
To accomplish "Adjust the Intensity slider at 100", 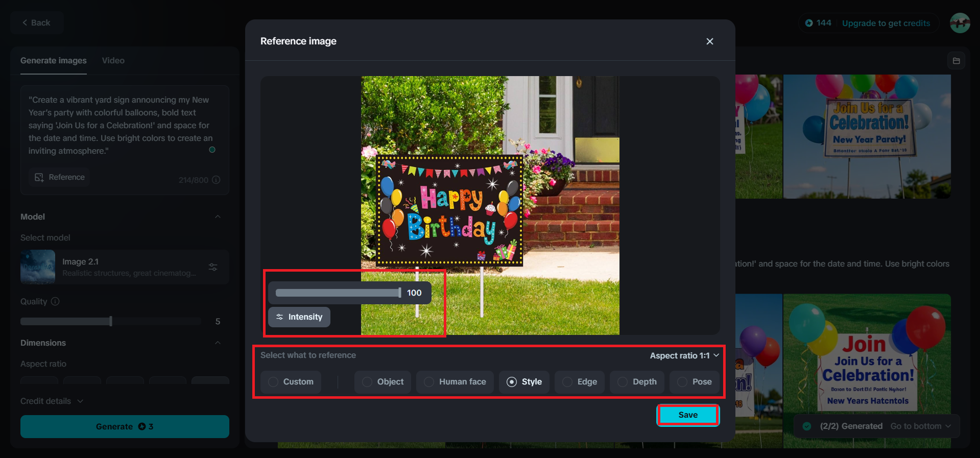I will click(x=338, y=293).
